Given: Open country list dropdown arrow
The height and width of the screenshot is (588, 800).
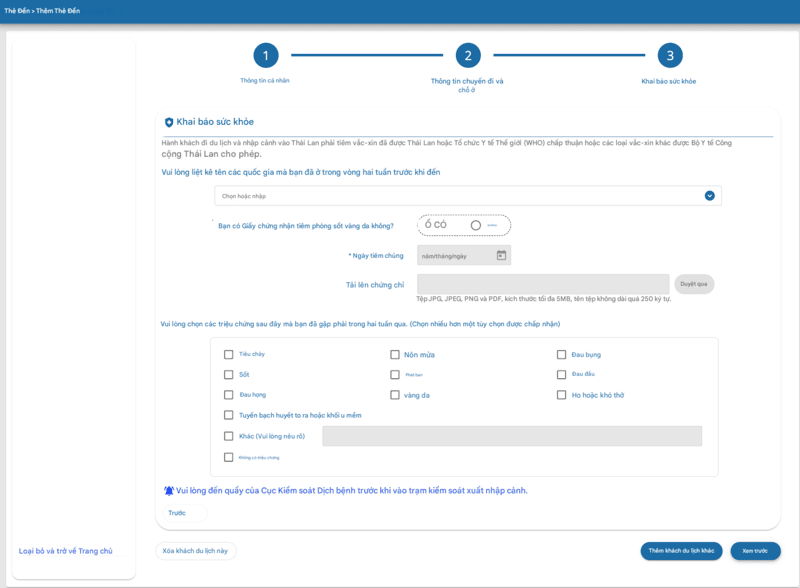Looking at the screenshot, I should tap(709, 196).
